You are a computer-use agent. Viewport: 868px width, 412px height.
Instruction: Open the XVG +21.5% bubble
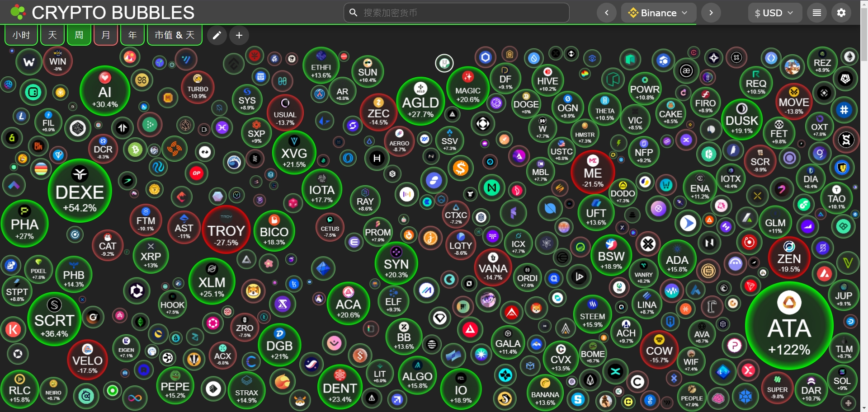294,152
